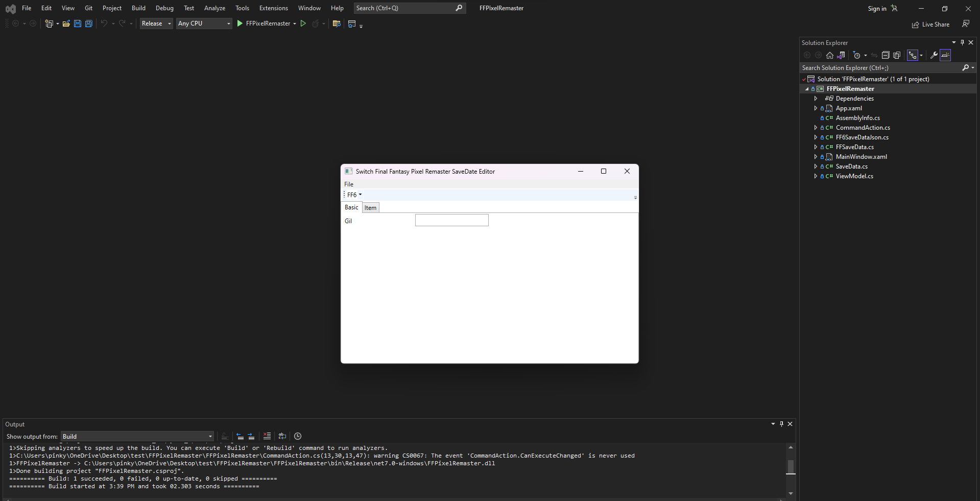Open the Git menu
The height and width of the screenshot is (501, 980).
(x=88, y=8)
